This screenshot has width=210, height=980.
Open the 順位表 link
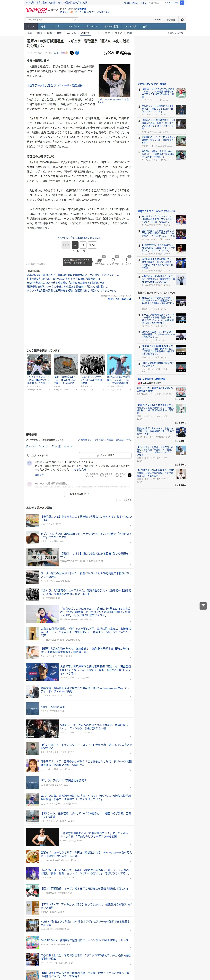(x=110, y=440)
